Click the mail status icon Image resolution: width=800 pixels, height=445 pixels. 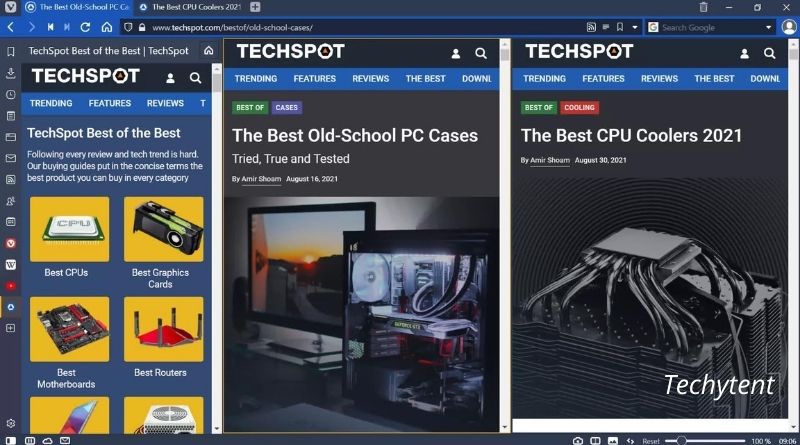(x=65, y=440)
